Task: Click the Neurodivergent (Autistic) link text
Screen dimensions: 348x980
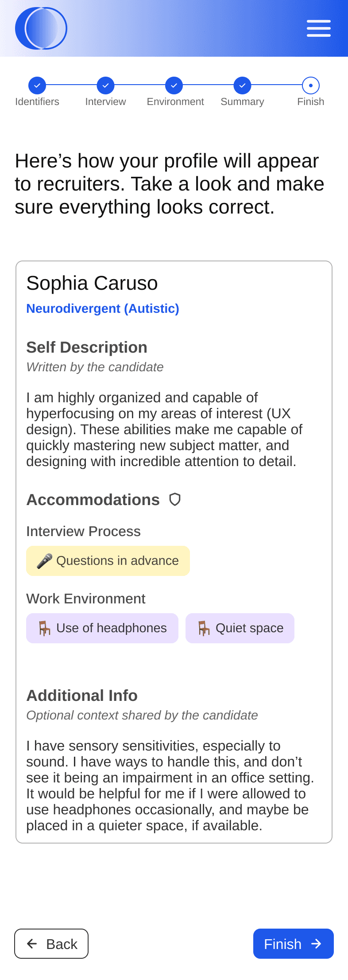Action: (103, 308)
